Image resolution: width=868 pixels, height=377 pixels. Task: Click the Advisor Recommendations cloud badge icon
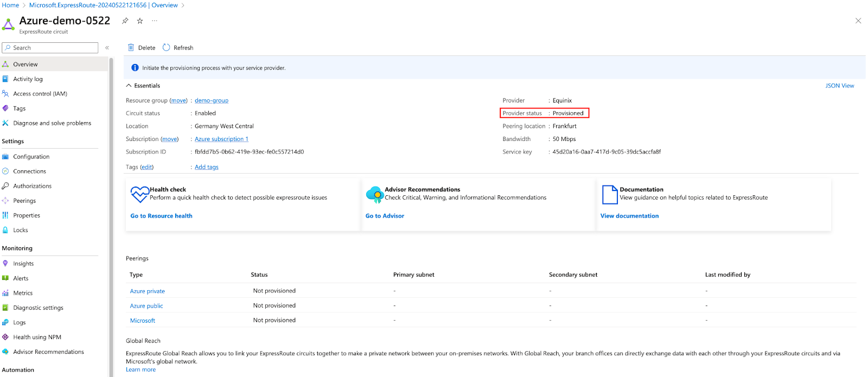(x=375, y=194)
